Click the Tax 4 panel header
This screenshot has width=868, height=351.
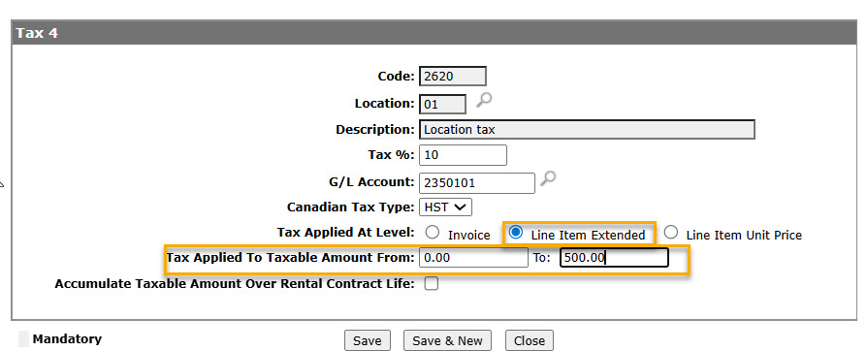[434, 33]
